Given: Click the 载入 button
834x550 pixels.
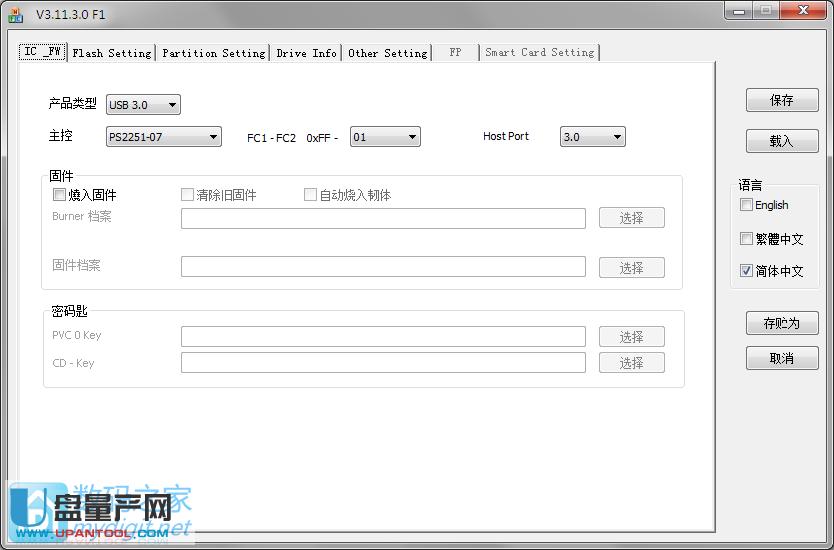Looking at the screenshot, I should click(x=782, y=141).
